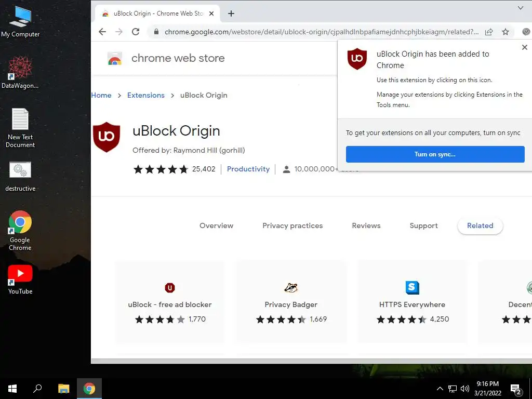Go to Home breadcrumb link
This screenshot has height=399, width=532.
101,96
